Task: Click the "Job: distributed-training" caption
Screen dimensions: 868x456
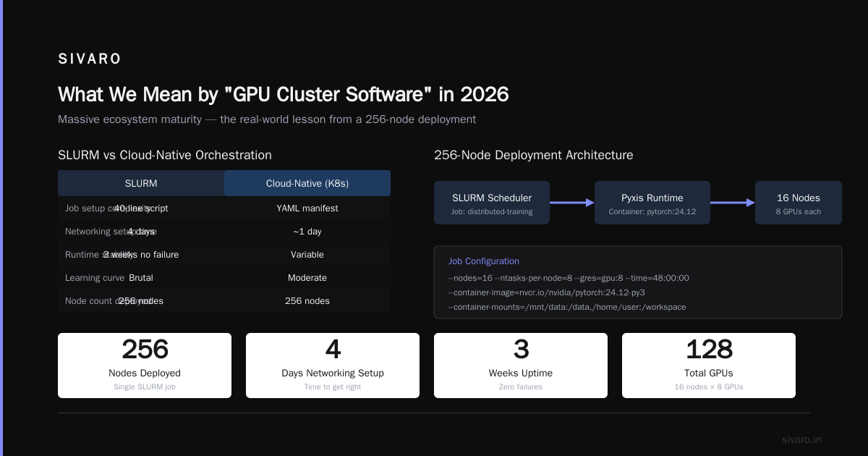Action: point(492,212)
